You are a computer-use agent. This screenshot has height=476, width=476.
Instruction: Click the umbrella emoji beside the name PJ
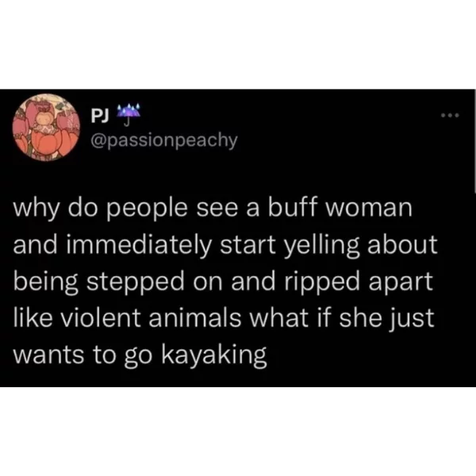pyautogui.click(x=129, y=115)
